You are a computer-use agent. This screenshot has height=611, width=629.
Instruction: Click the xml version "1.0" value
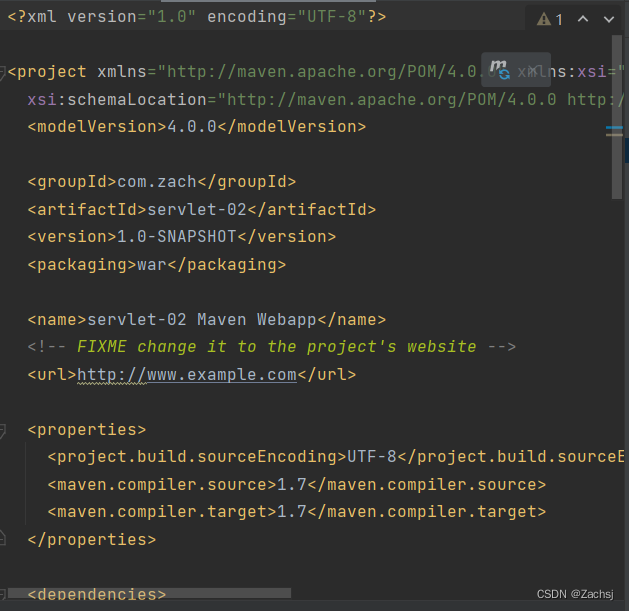(172, 17)
